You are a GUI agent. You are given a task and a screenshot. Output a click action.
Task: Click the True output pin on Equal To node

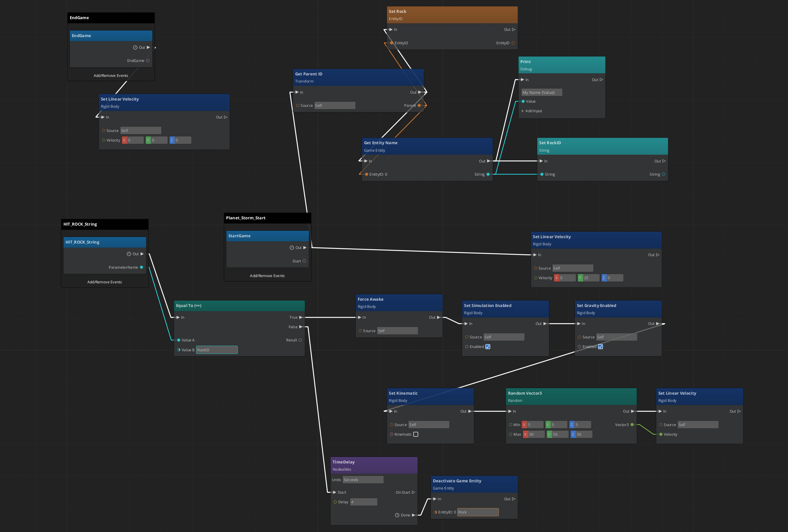coord(300,317)
